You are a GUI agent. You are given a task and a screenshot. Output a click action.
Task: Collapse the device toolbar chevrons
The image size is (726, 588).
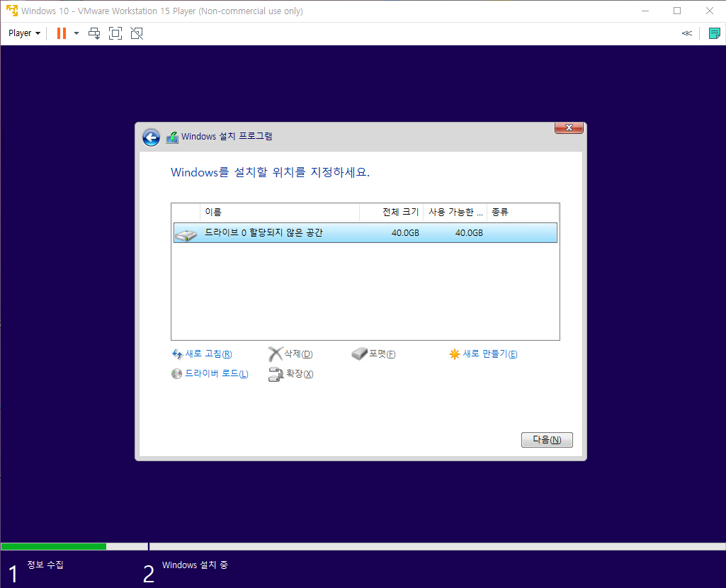tap(686, 33)
